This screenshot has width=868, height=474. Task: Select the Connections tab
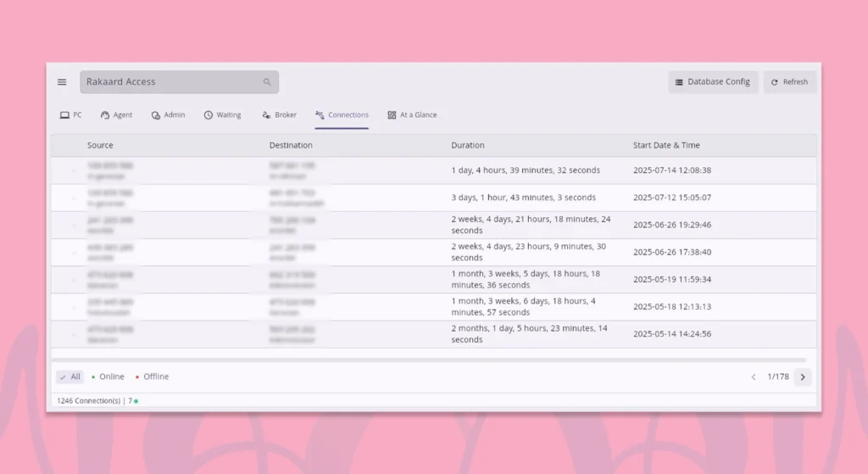pos(342,115)
